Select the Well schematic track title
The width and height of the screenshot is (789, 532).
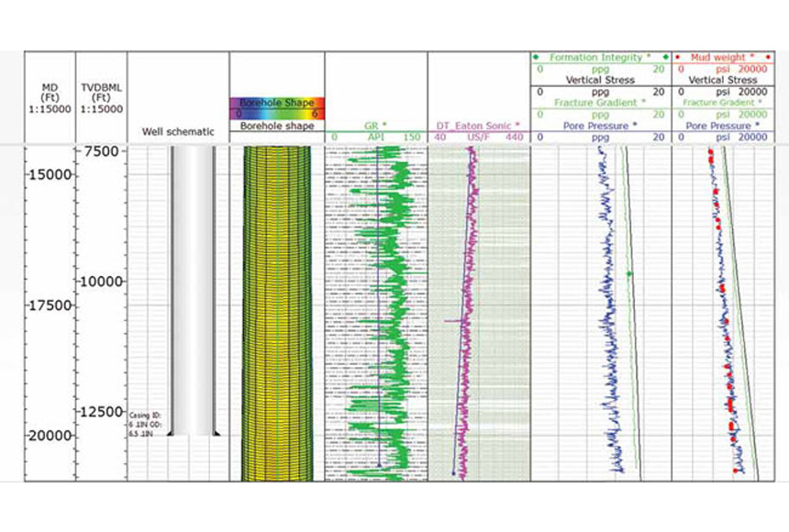coord(178,132)
